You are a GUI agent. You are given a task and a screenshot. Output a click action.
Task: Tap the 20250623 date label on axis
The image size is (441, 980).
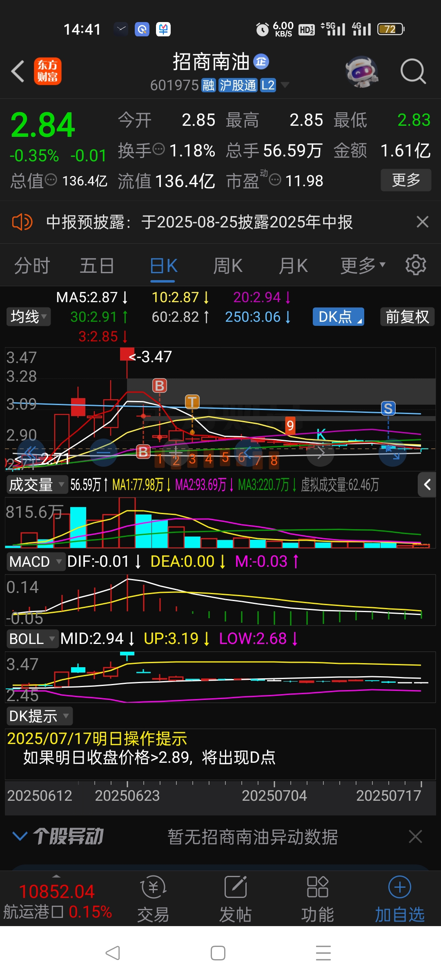coord(127,795)
